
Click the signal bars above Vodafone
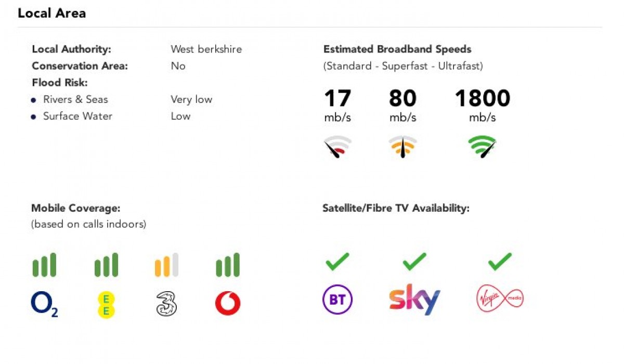click(228, 265)
